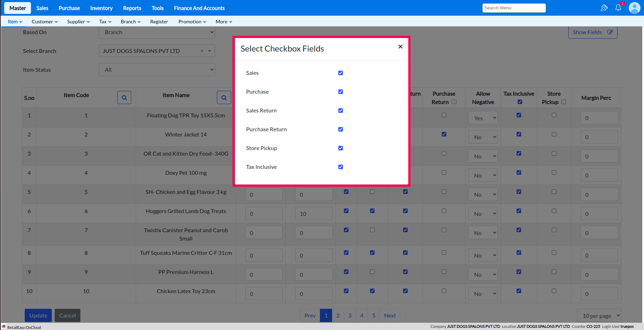
Task: Open the Based On dropdown
Action: click(x=157, y=32)
